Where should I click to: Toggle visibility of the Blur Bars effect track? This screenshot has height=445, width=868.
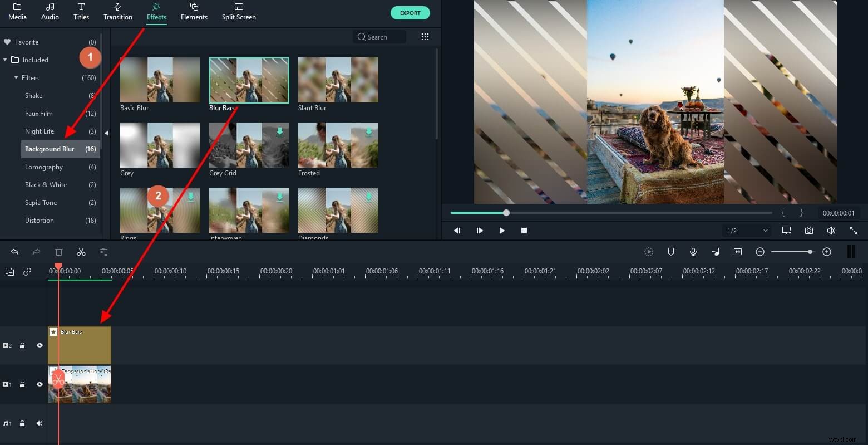tap(40, 345)
